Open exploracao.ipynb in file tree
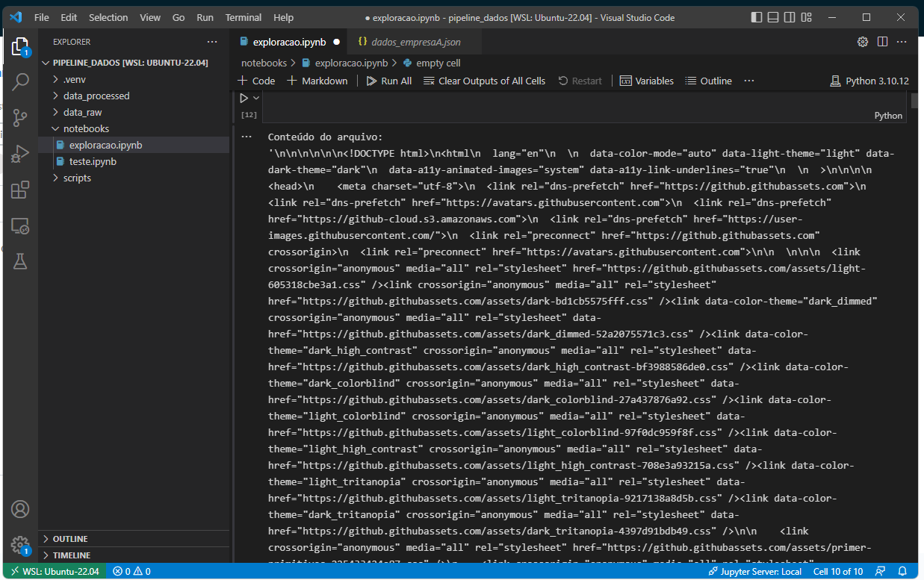Image resolution: width=924 pixels, height=580 pixels. [x=134, y=145]
